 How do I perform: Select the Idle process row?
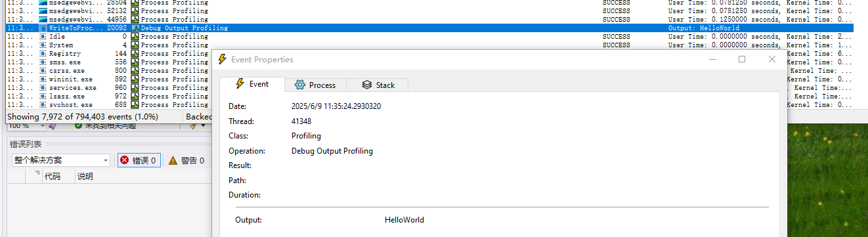tap(429, 37)
